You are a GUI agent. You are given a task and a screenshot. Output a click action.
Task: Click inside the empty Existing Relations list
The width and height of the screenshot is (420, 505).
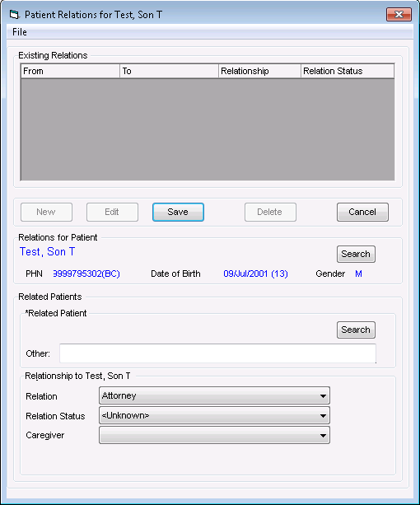point(208,129)
